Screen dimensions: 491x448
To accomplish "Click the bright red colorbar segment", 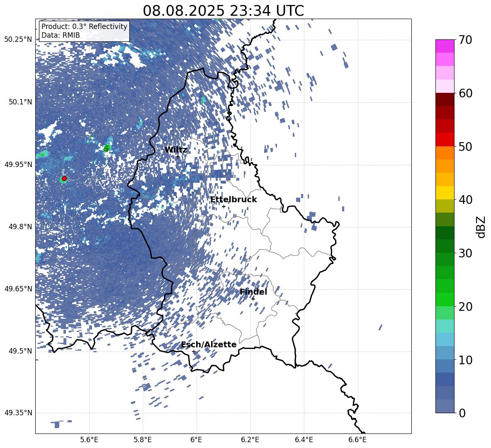I will pos(445,140).
